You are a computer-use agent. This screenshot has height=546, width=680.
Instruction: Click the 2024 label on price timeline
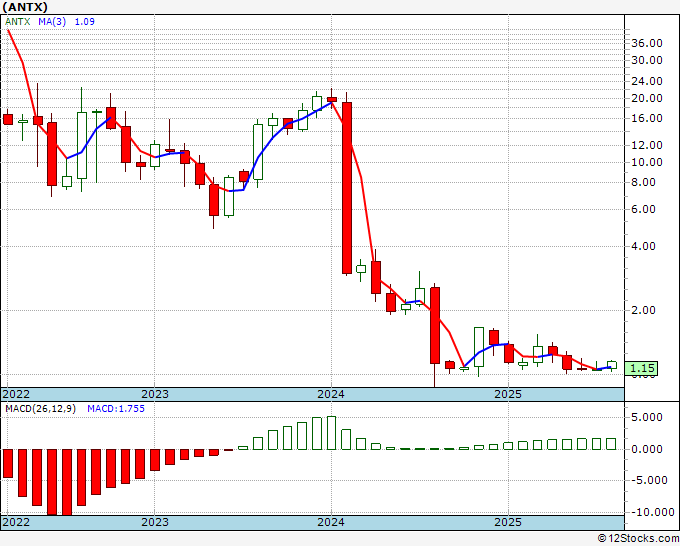click(x=331, y=395)
